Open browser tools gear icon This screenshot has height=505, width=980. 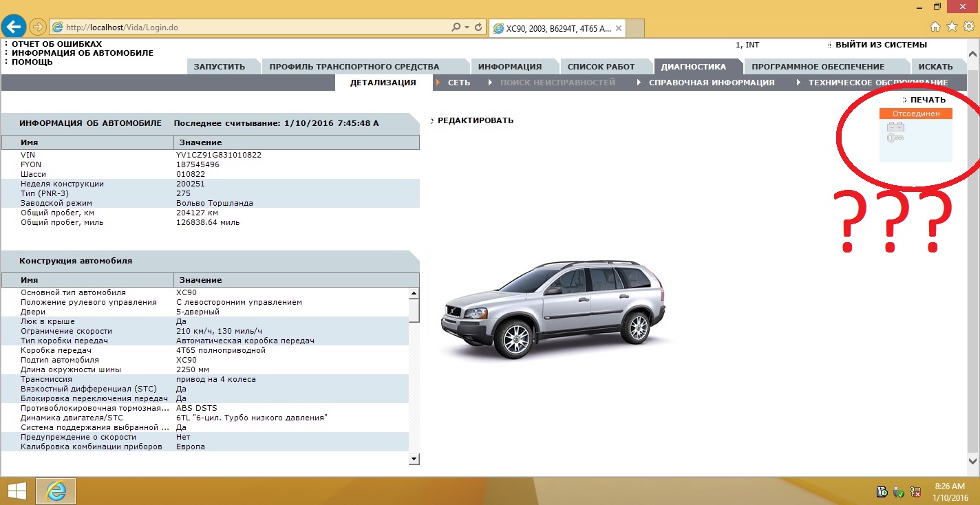(968, 27)
